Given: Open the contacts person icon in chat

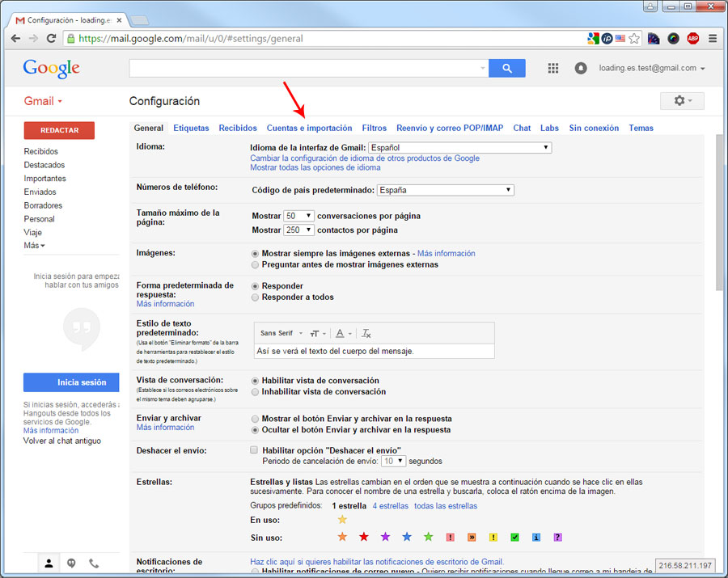Looking at the screenshot, I should [x=49, y=563].
